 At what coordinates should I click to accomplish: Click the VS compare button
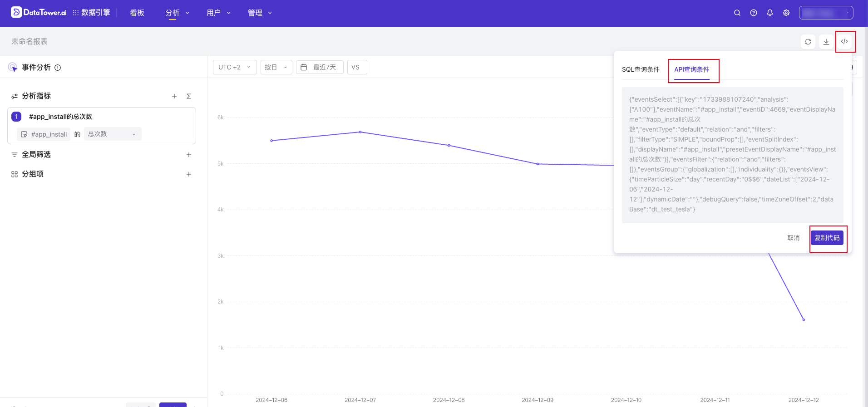(357, 67)
